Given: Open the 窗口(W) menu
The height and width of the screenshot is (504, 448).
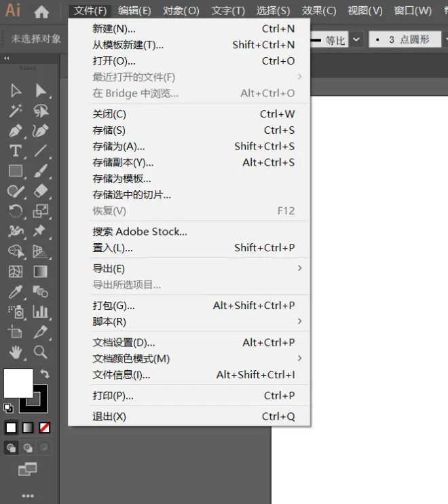Looking at the screenshot, I should pyautogui.click(x=413, y=11).
